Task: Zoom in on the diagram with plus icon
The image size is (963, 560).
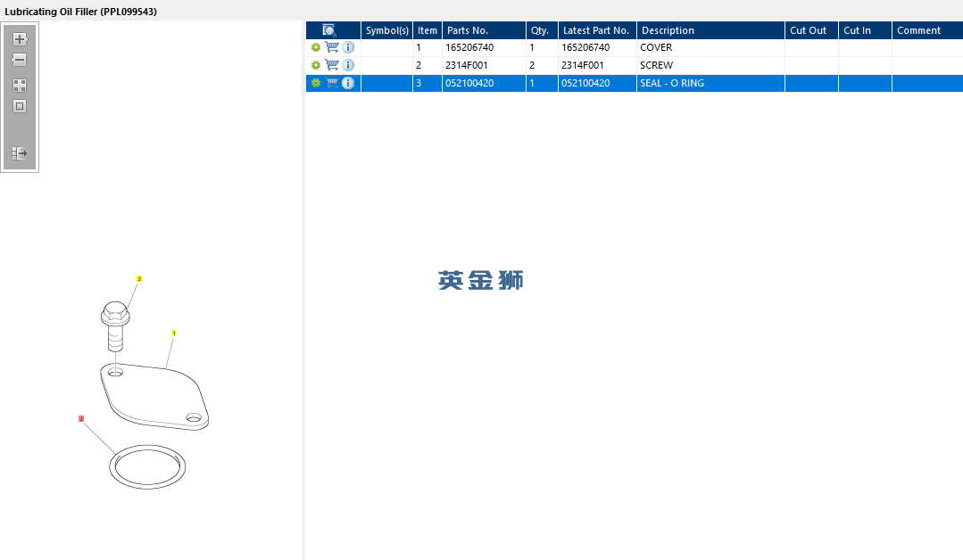Action: tap(20, 39)
